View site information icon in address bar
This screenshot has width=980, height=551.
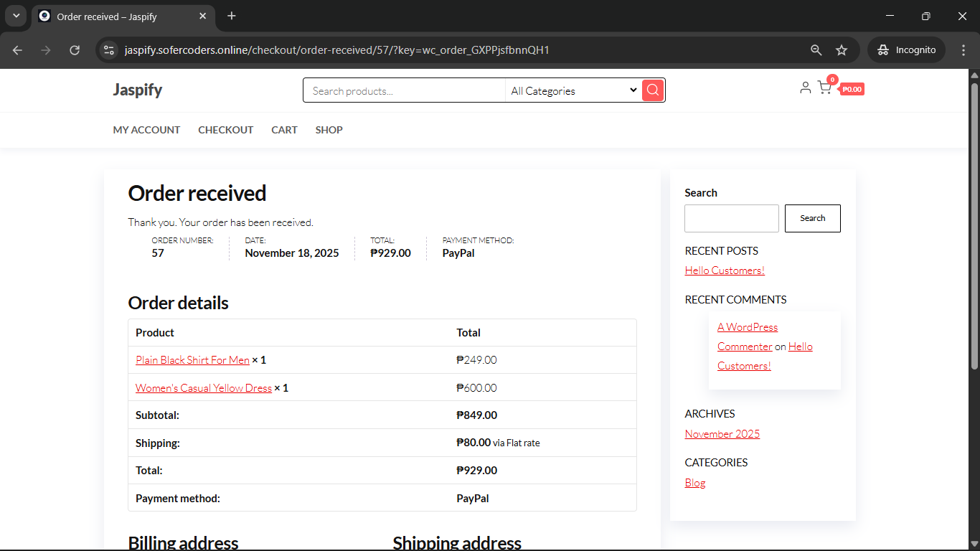pyautogui.click(x=109, y=50)
